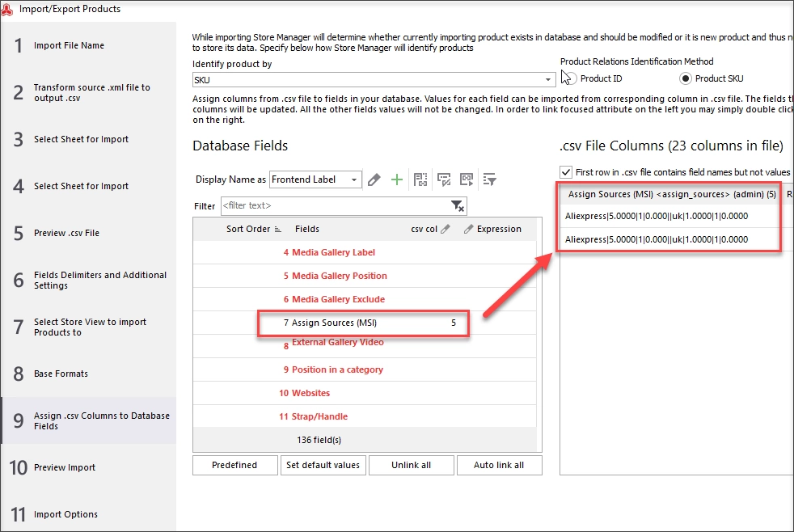Screen dimensions: 794x532
Task: Click the first Aliexpress csv value row
Action: 671,216
